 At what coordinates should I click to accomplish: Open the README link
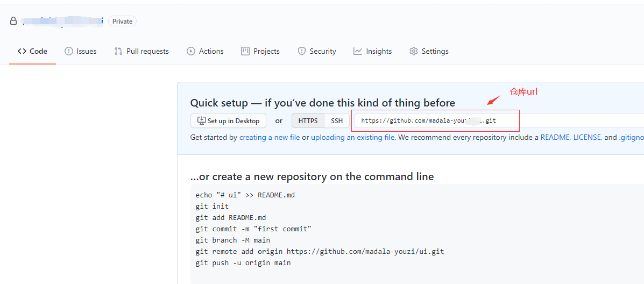pyautogui.click(x=555, y=138)
